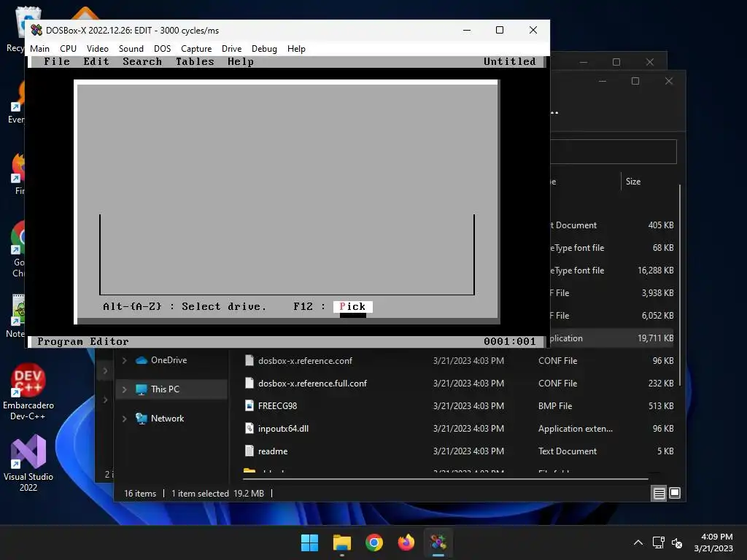This screenshot has height=560, width=747.
Task: Select the dosbox-x.reference.full.conf file
Action: pyautogui.click(x=312, y=384)
